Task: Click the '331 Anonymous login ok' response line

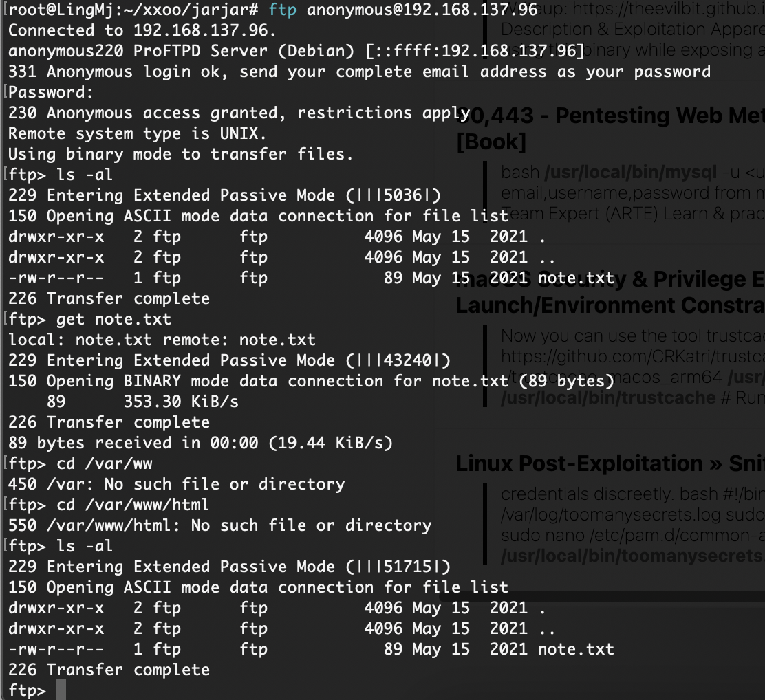Action: coord(359,72)
